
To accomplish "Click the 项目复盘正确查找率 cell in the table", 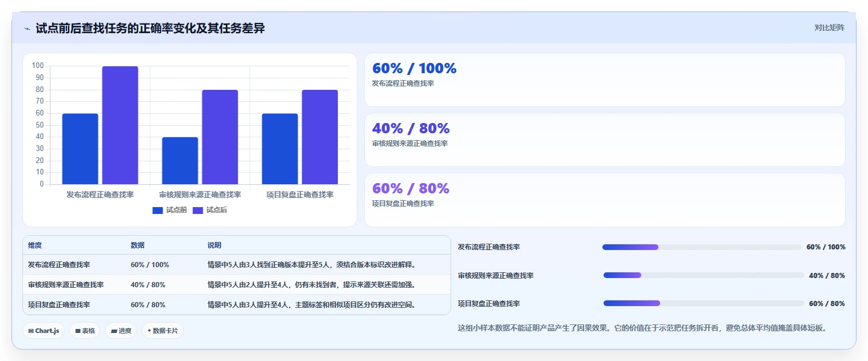I will [59, 305].
